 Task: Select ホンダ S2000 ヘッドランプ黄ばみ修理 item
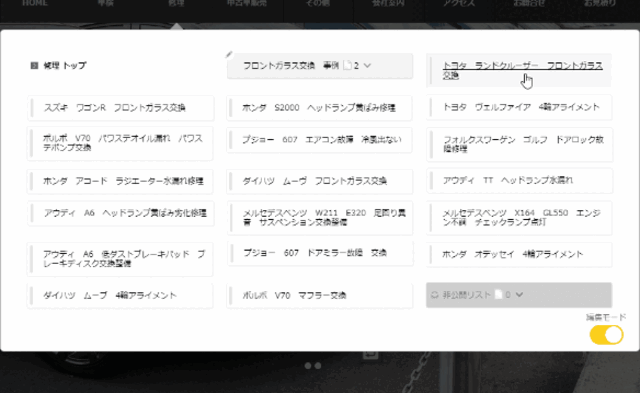tap(320, 108)
